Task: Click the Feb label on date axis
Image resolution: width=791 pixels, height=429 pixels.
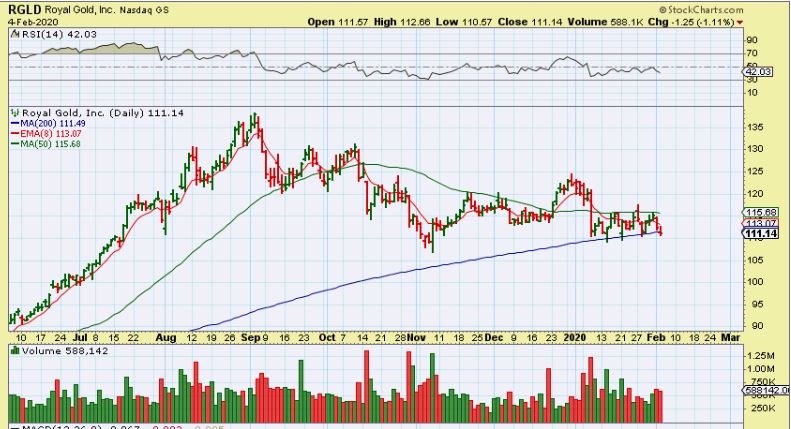Action: click(656, 338)
